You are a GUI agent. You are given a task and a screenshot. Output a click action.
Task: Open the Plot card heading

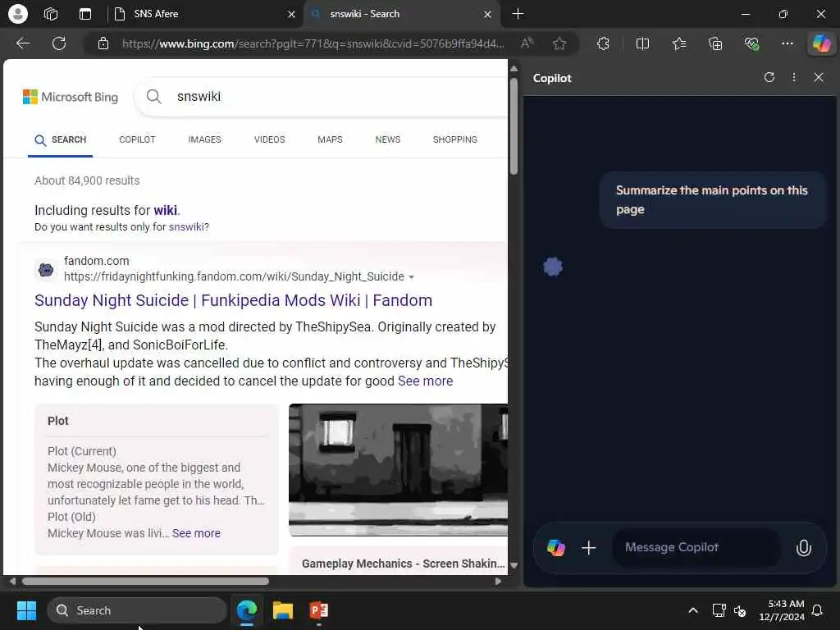click(58, 421)
